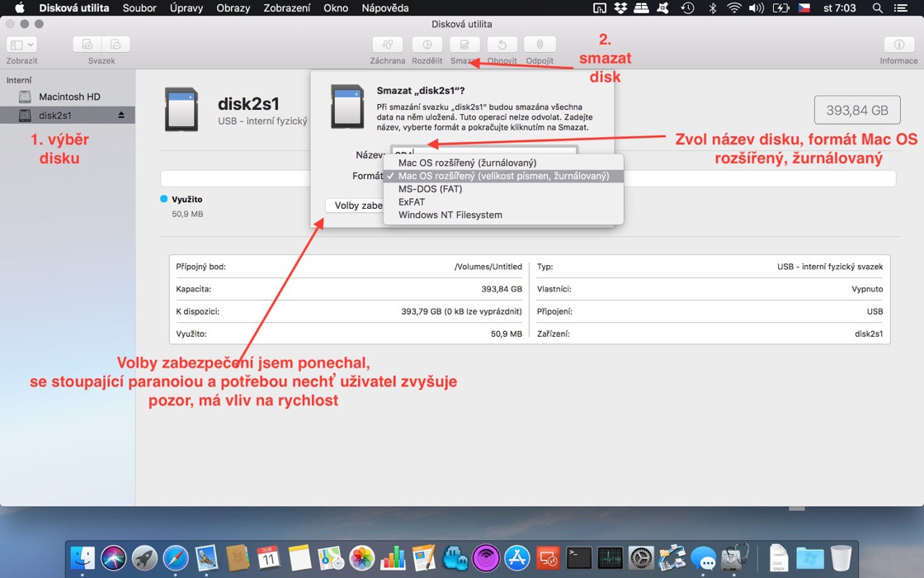Click the disk usage capacity bar
Image resolution: width=924 pixels, height=578 pixels.
click(528, 178)
